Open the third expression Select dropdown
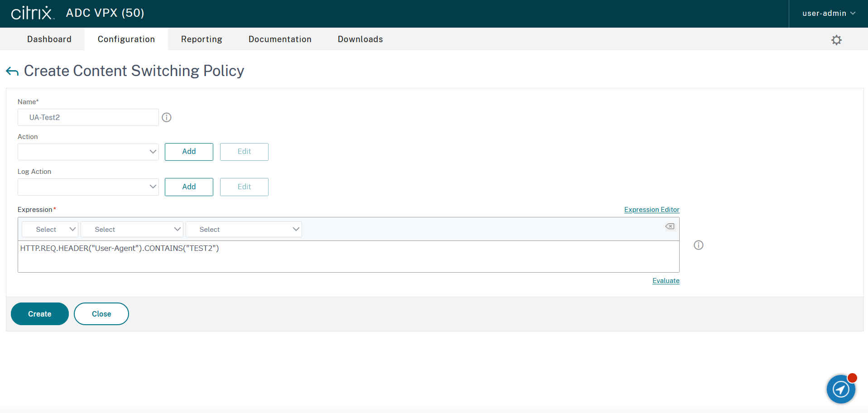The width and height of the screenshot is (868, 413). [244, 230]
